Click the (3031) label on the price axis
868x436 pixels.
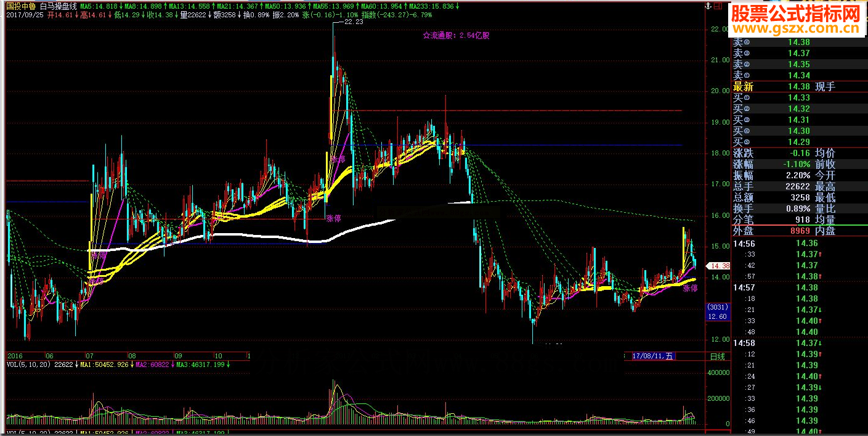coord(718,307)
